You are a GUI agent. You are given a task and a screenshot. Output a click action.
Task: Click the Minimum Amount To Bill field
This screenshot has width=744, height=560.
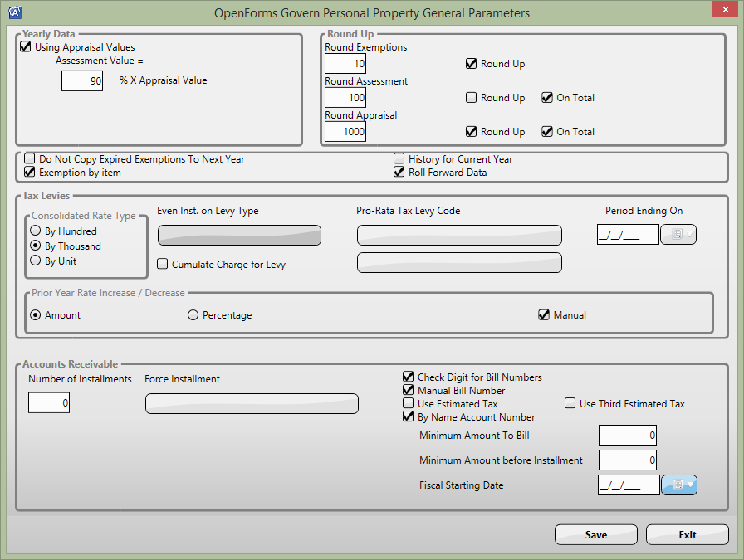628,436
